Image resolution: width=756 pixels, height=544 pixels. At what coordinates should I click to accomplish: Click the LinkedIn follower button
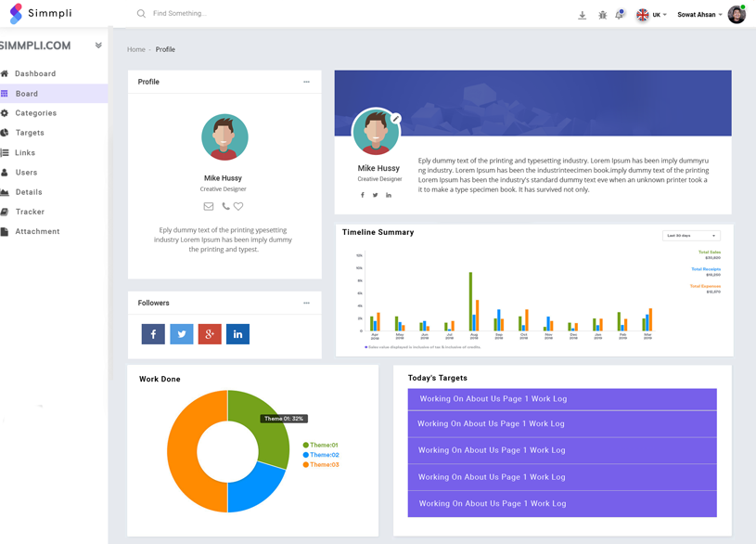pos(237,334)
